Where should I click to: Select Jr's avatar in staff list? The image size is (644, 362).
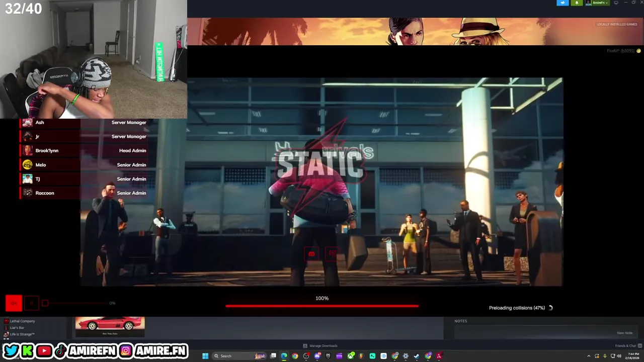[x=27, y=136]
